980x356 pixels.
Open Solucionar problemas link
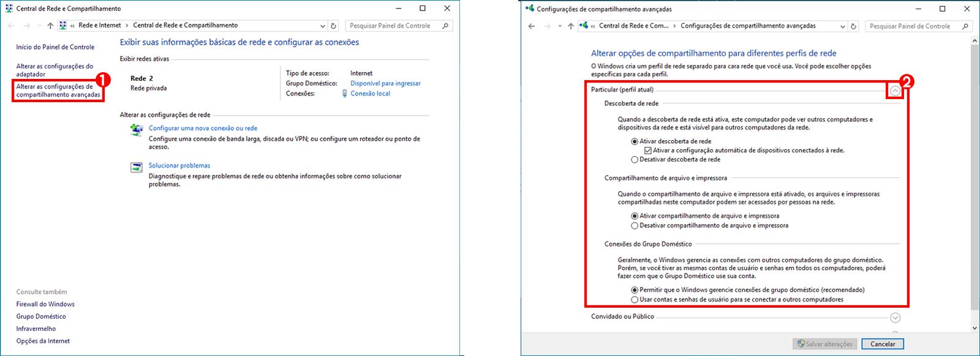(x=179, y=166)
